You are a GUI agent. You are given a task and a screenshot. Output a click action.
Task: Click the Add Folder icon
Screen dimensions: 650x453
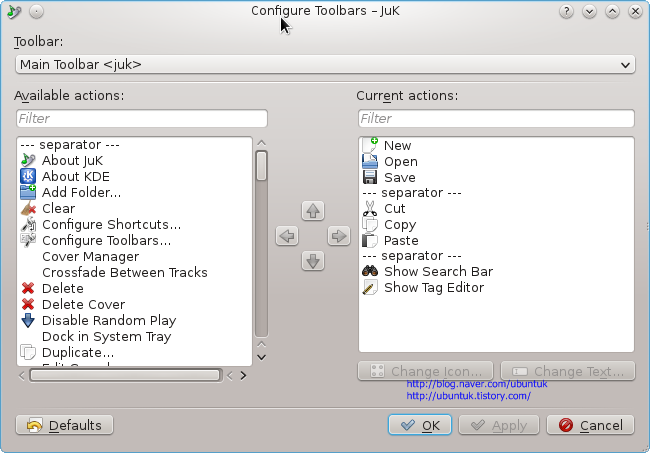28,192
